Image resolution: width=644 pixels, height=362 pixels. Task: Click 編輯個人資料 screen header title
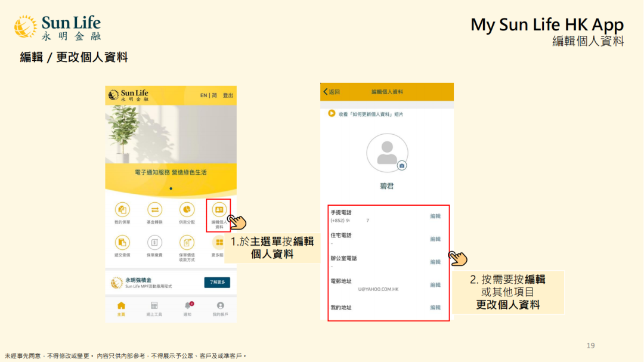388,92
